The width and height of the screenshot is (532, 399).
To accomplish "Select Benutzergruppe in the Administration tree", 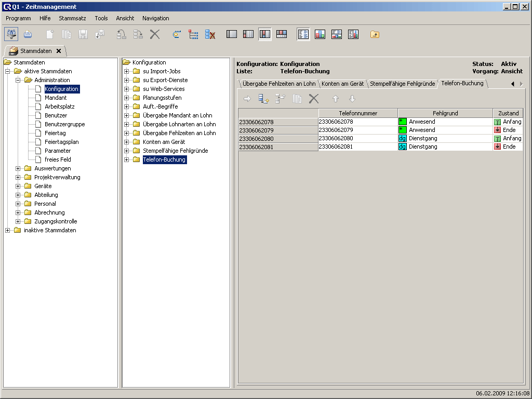I will [x=64, y=124].
